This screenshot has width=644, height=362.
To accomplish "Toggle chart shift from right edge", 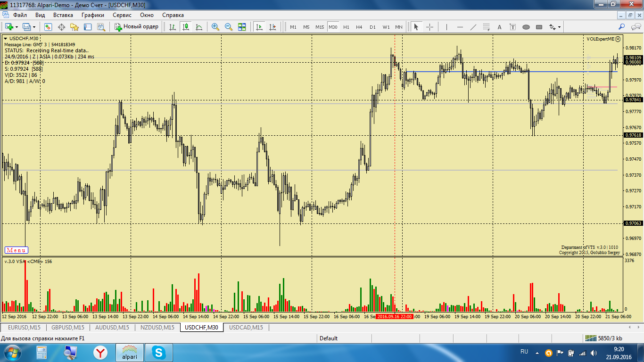I will point(272,27).
